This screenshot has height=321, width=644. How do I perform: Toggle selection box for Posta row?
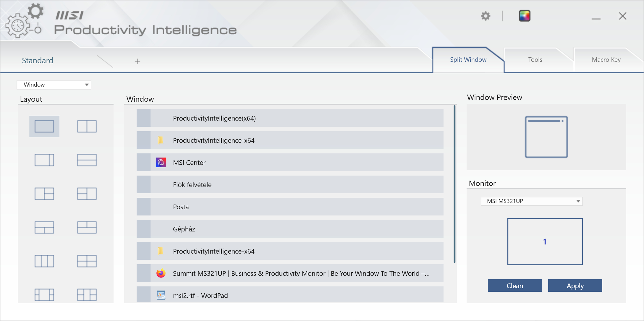pos(143,207)
